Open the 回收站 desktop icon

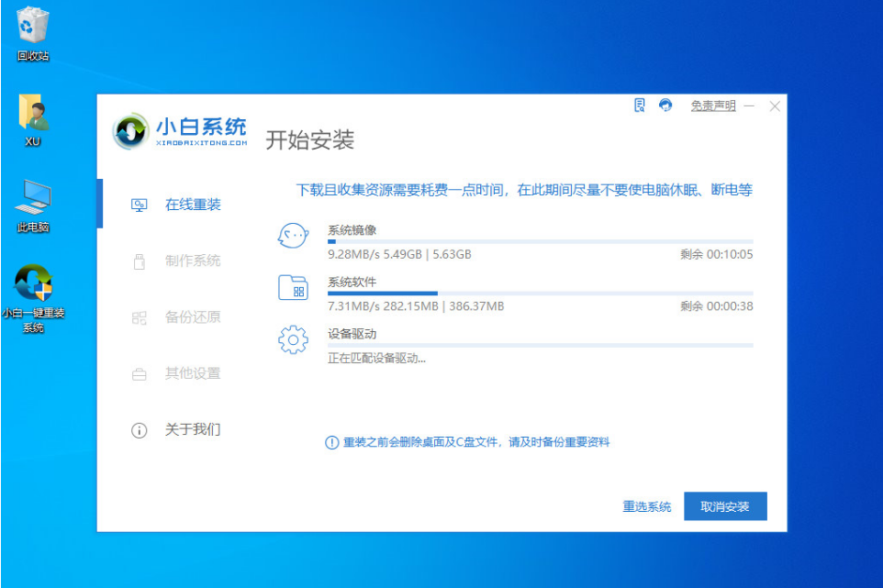[33, 32]
